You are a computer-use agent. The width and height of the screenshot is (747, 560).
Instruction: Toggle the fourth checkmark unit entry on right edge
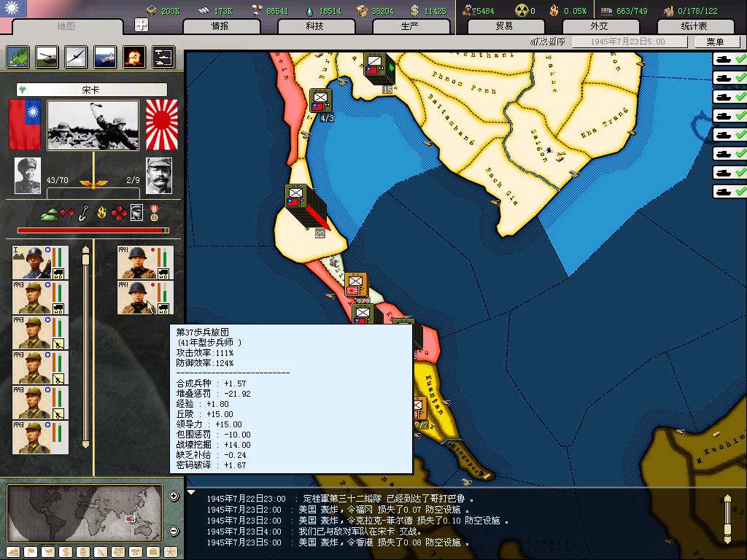tap(729, 115)
